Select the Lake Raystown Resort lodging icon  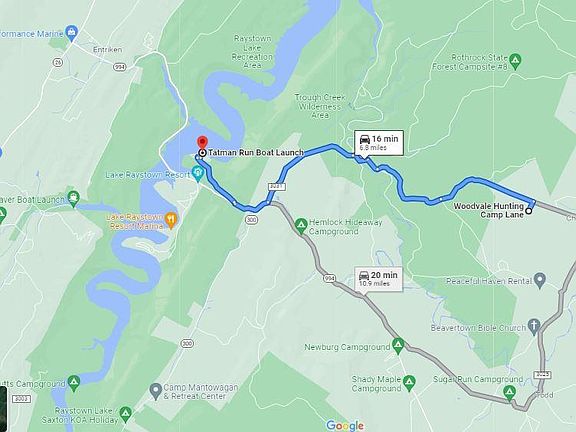tap(198, 173)
